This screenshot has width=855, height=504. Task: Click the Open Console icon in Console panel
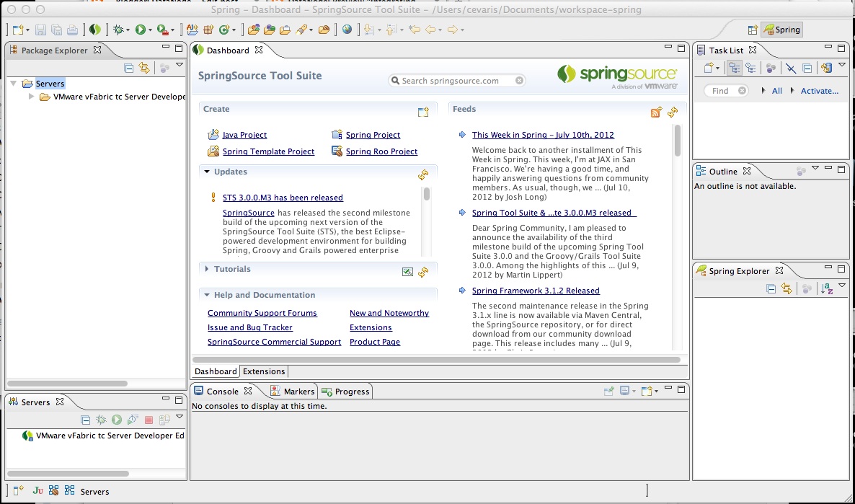pyautogui.click(x=647, y=391)
